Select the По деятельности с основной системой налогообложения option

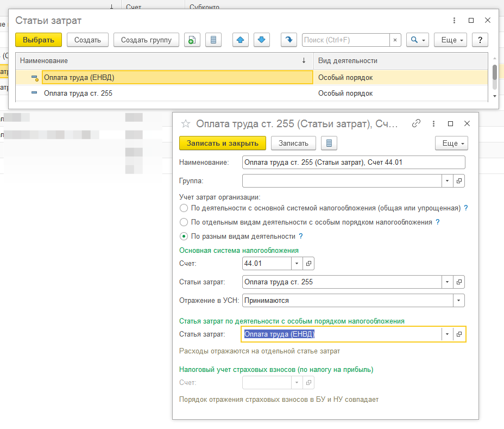[184, 208]
